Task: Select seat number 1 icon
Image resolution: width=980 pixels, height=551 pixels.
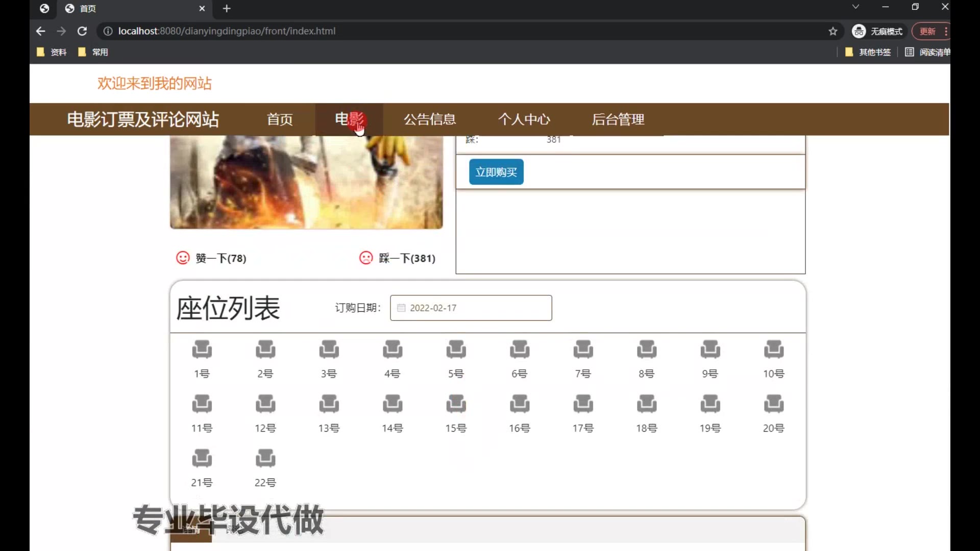Action: coord(202,349)
